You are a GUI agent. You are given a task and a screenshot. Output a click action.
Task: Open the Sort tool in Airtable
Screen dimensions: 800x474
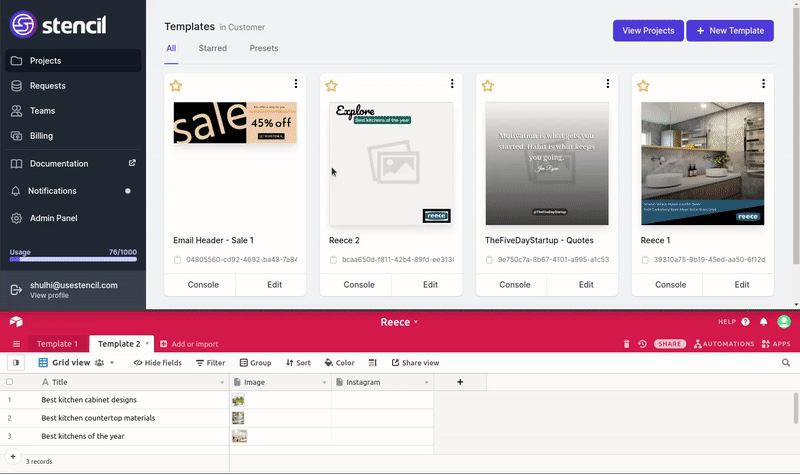(298, 363)
